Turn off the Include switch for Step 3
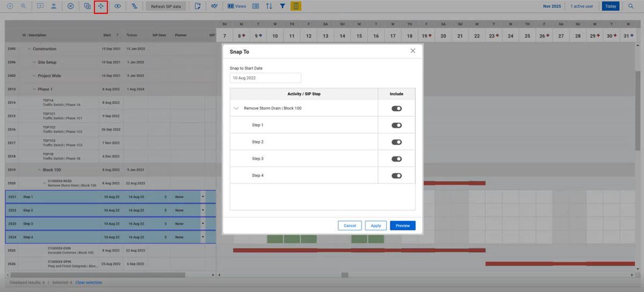This screenshot has height=292, width=644. click(x=397, y=159)
